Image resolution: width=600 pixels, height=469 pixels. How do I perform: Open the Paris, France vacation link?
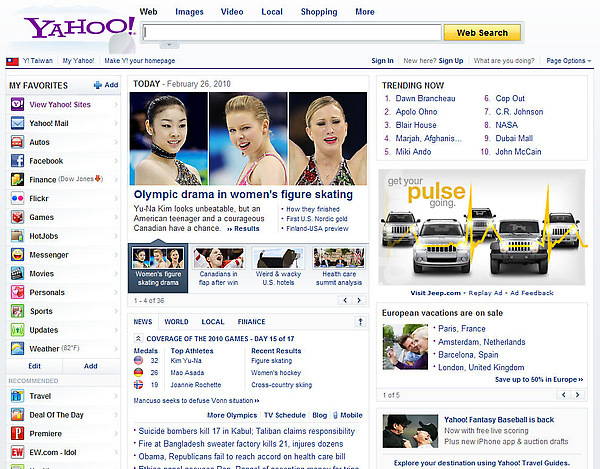click(x=461, y=329)
